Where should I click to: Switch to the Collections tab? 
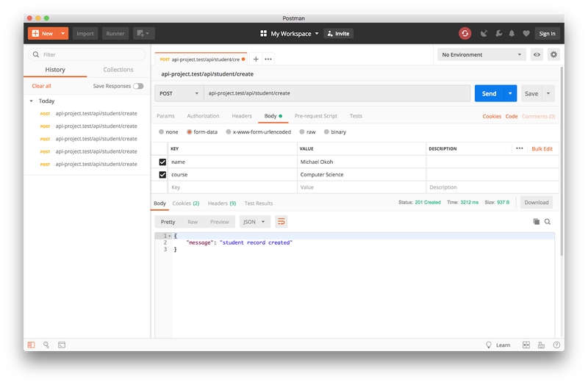pyautogui.click(x=118, y=70)
